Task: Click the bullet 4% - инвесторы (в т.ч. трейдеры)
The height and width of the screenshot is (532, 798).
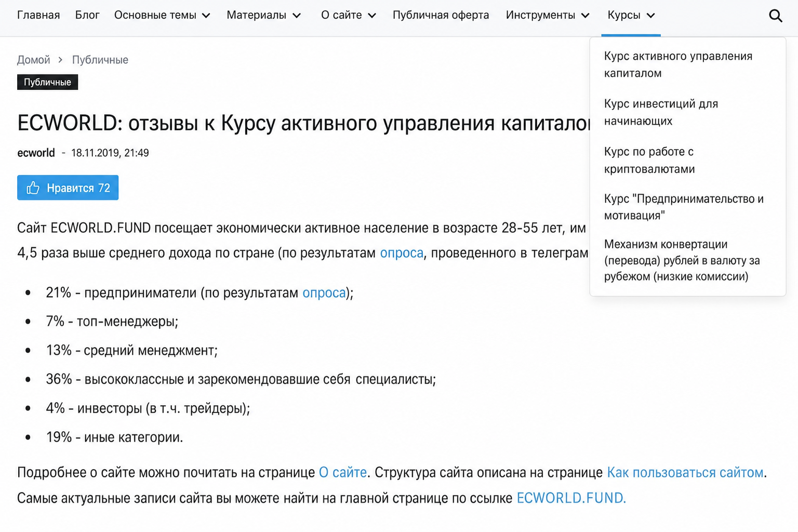Action: point(148,408)
